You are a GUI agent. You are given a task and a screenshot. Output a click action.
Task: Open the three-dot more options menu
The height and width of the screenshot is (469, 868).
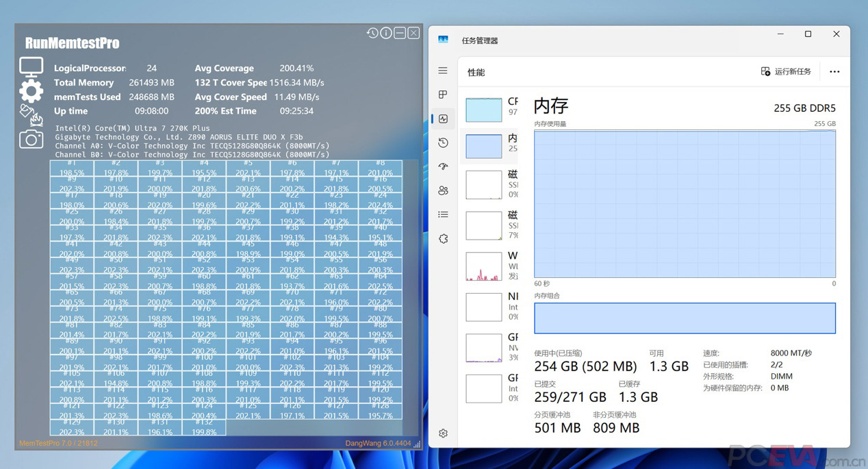tap(834, 71)
